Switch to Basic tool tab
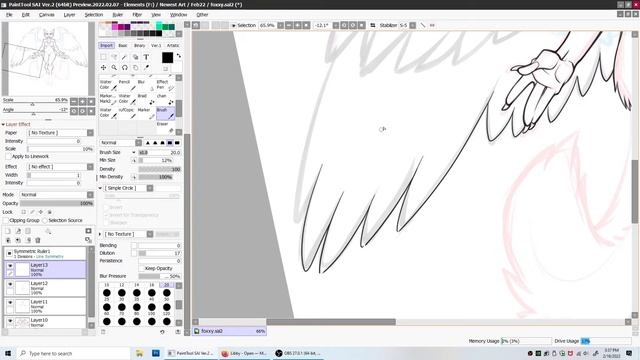640x360 pixels. coord(123,45)
